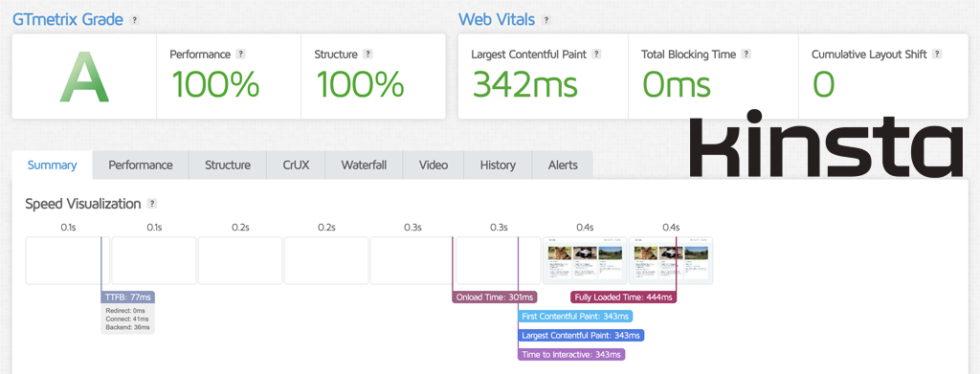Click the Speed Visualization help icon

tap(152, 204)
